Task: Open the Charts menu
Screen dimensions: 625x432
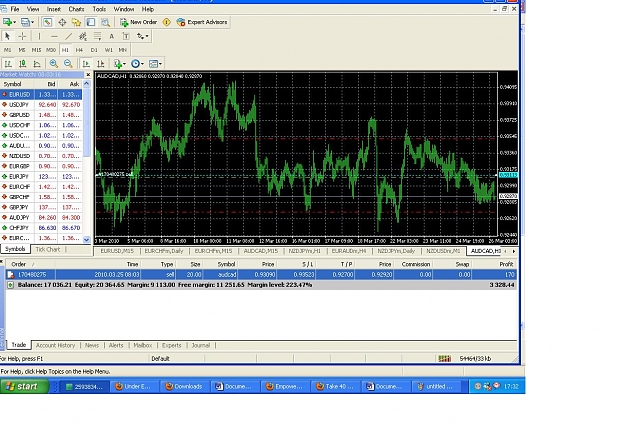Action: click(76, 9)
